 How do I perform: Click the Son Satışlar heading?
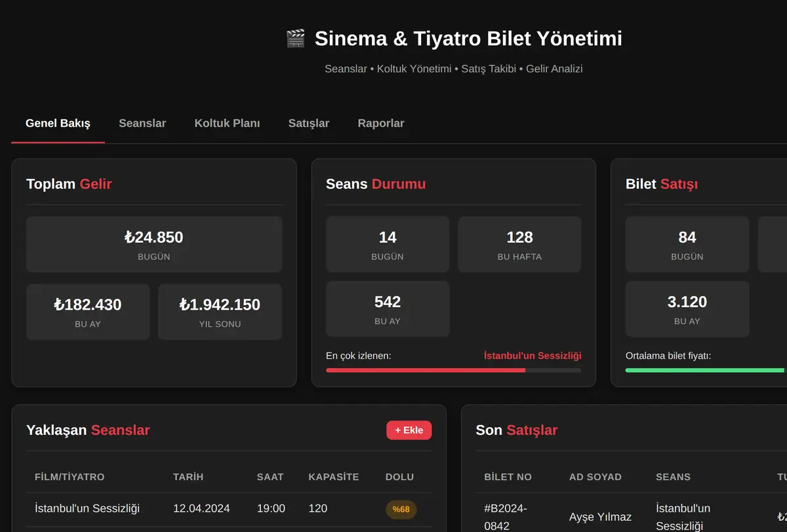tap(517, 430)
